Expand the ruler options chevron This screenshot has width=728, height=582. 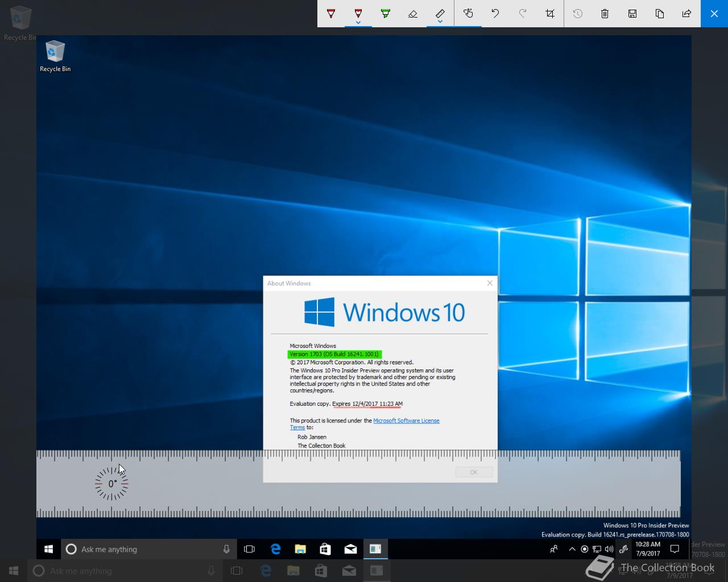click(440, 23)
